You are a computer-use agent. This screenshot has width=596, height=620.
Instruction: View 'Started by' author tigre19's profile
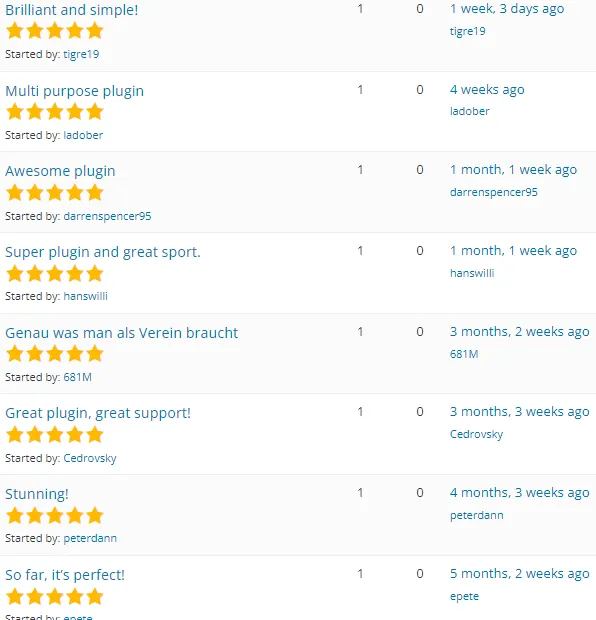tap(81, 54)
